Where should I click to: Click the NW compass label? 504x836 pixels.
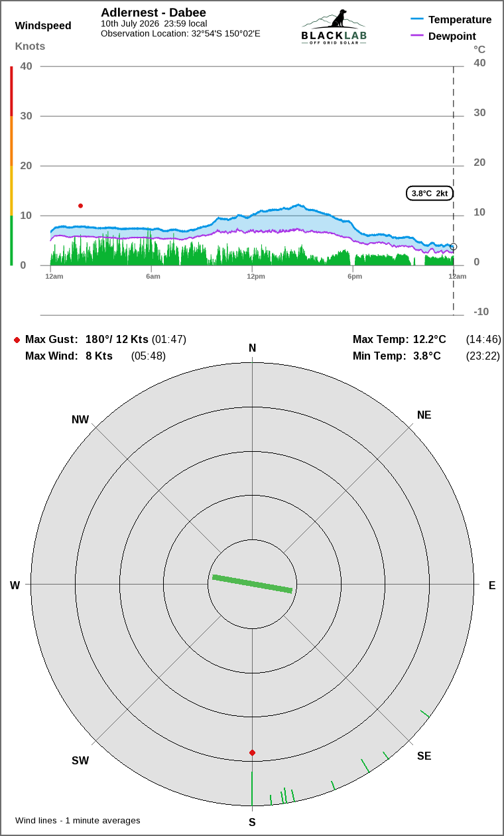tap(80, 419)
